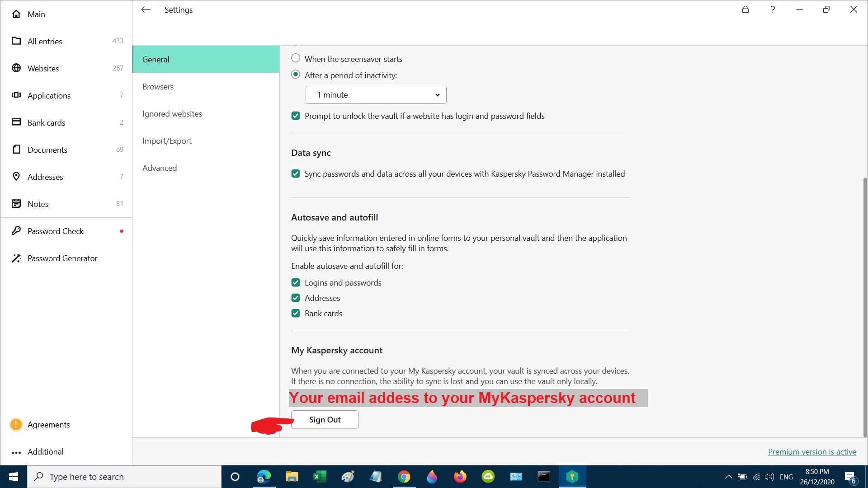Switch to Browsers settings tab
868x488 pixels.
158,86
